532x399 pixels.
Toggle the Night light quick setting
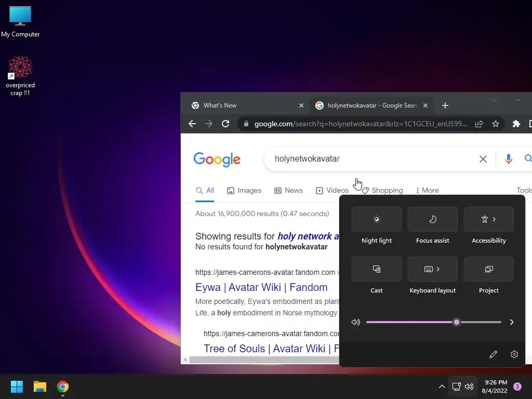click(377, 219)
